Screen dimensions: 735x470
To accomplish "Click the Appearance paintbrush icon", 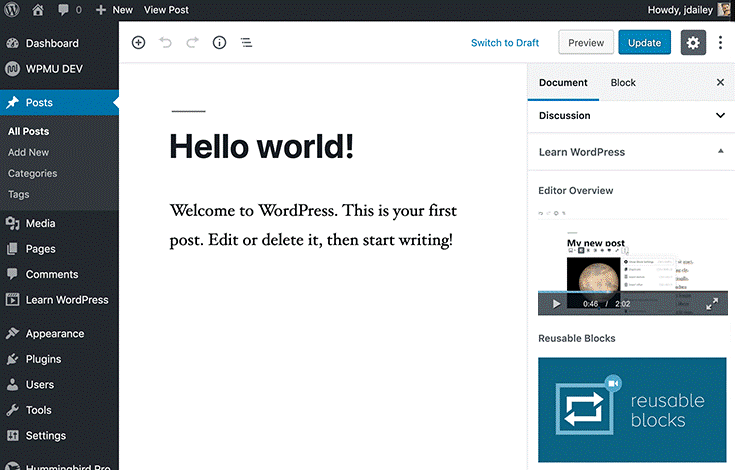I will pos(13,334).
